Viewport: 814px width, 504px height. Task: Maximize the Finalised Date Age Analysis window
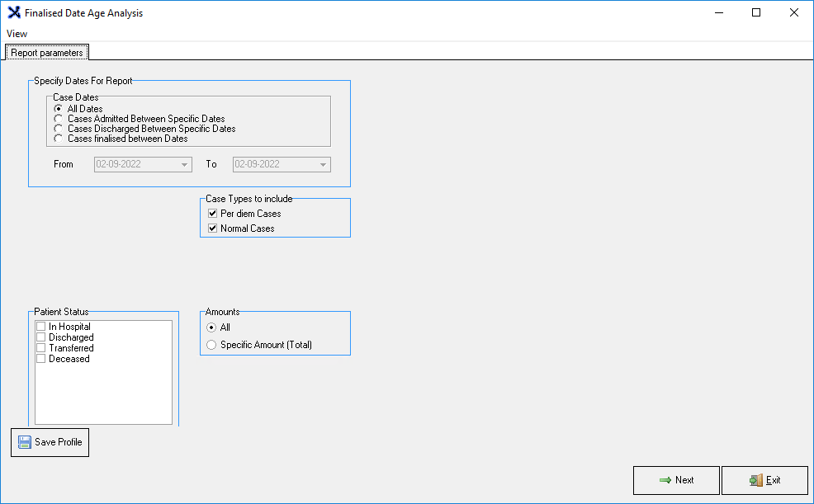coord(755,13)
